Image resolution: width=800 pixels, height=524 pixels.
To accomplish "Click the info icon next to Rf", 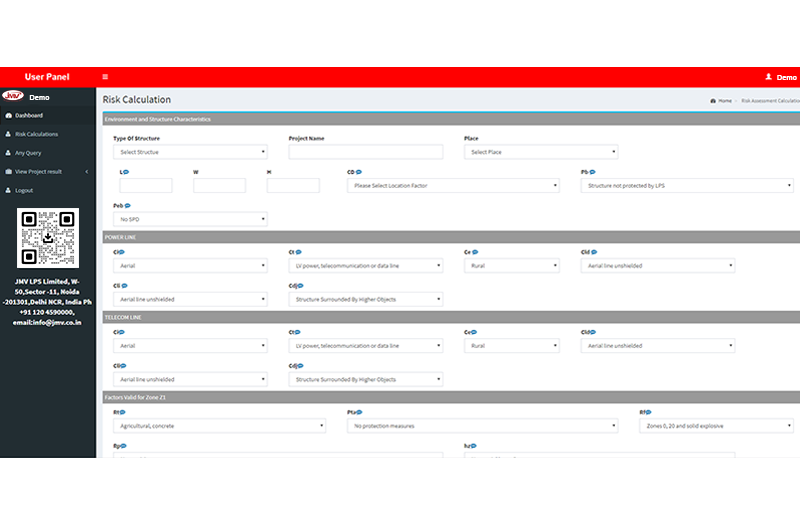I will [648, 412].
